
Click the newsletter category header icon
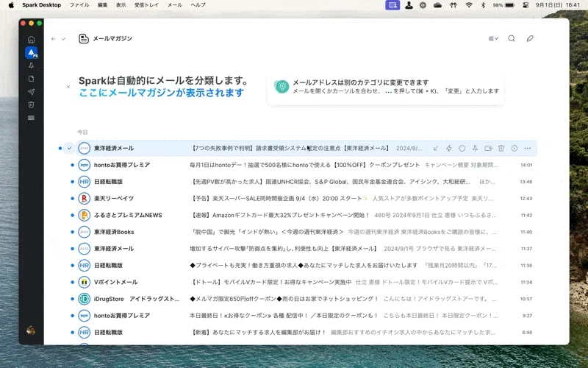pyautogui.click(x=84, y=39)
